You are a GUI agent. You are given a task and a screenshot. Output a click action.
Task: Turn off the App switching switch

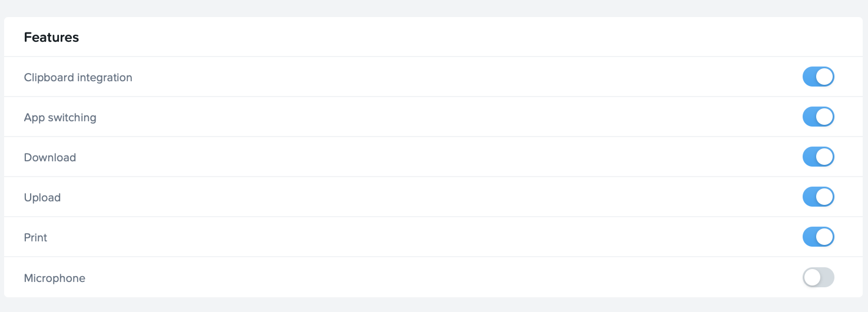coord(818,117)
